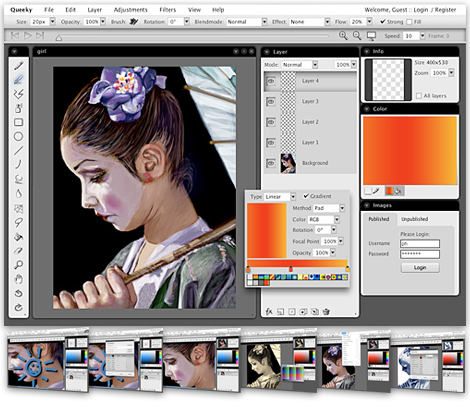Open layer effects fx icon
The width and height of the screenshot is (470, 410).
click(x=269, y=312)
